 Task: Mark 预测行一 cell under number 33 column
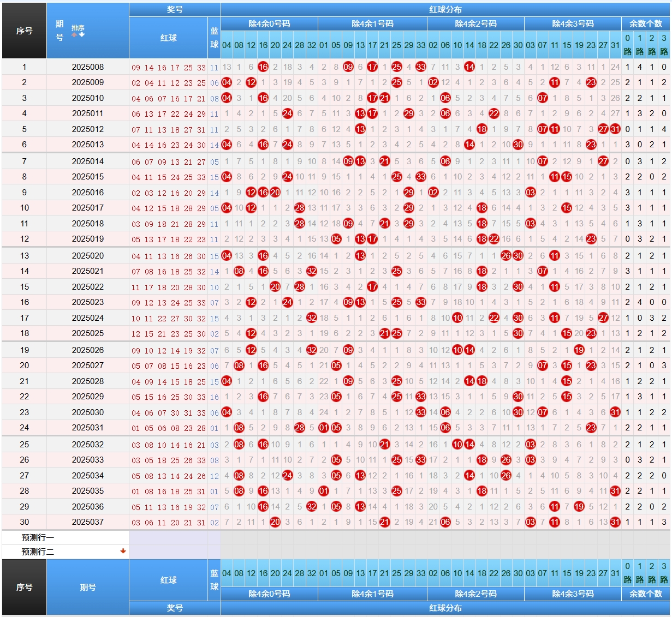(x=421, y=537)
